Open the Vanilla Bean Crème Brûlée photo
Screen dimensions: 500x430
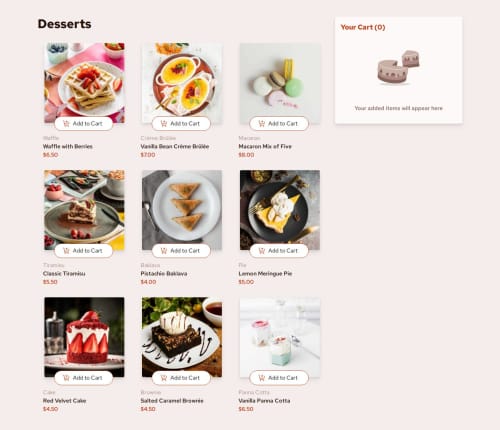[x=182, y=83]
